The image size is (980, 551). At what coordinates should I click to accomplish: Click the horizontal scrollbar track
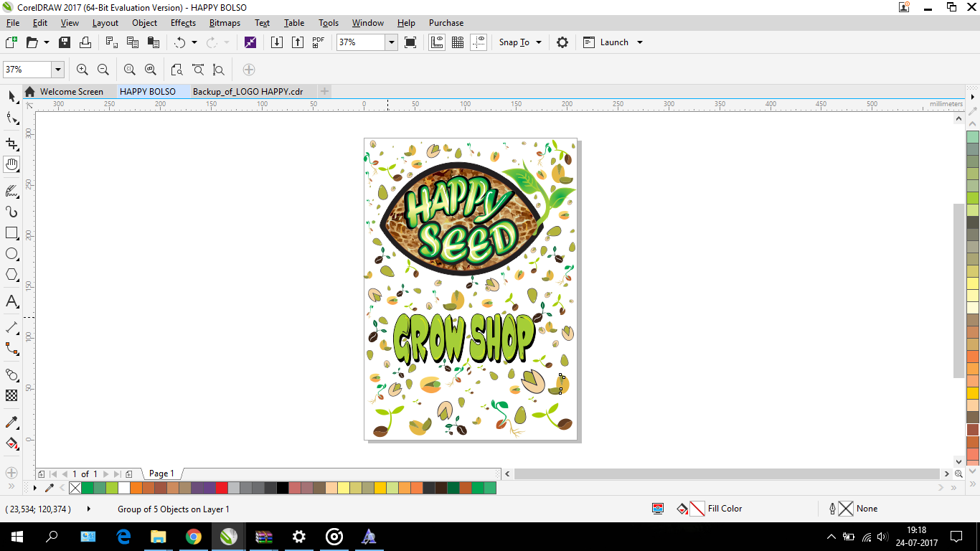pyautogui.click(x=727, y=474)
